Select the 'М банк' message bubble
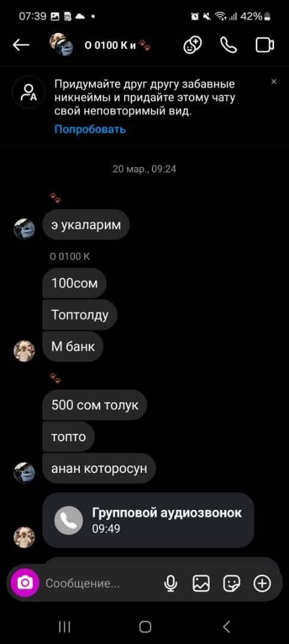 pyautogui.click(x=73, y=346)
